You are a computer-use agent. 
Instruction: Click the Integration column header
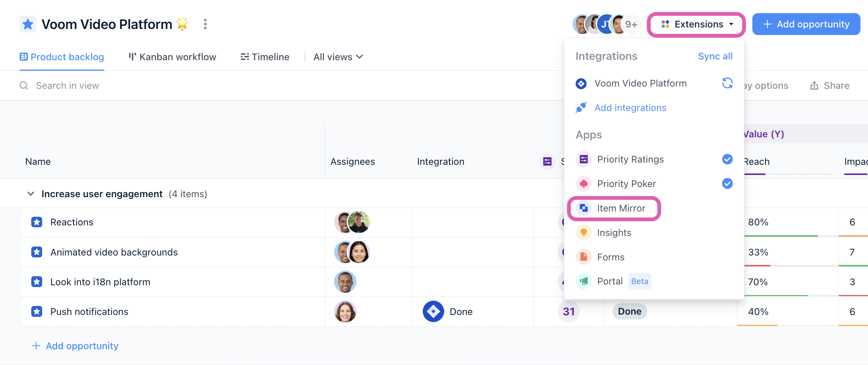coord(440,161)
